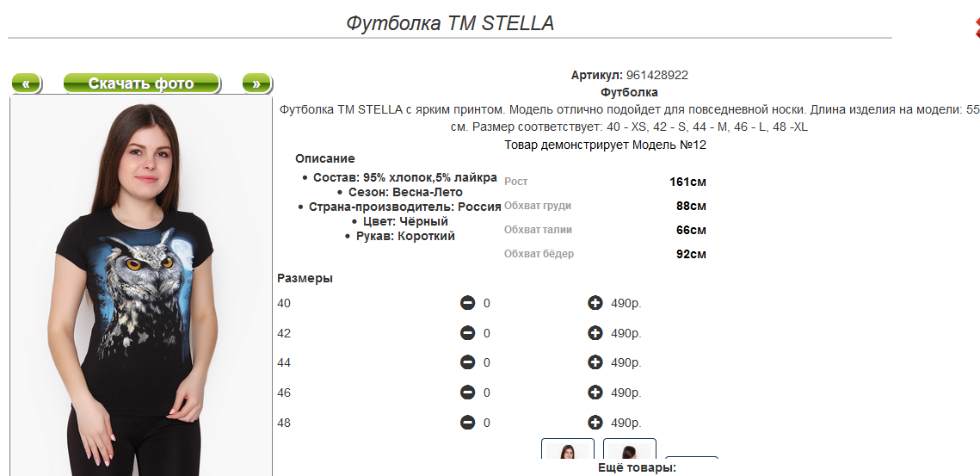Click the Товар демонстрирует Модель №12 text

point(605,145)
